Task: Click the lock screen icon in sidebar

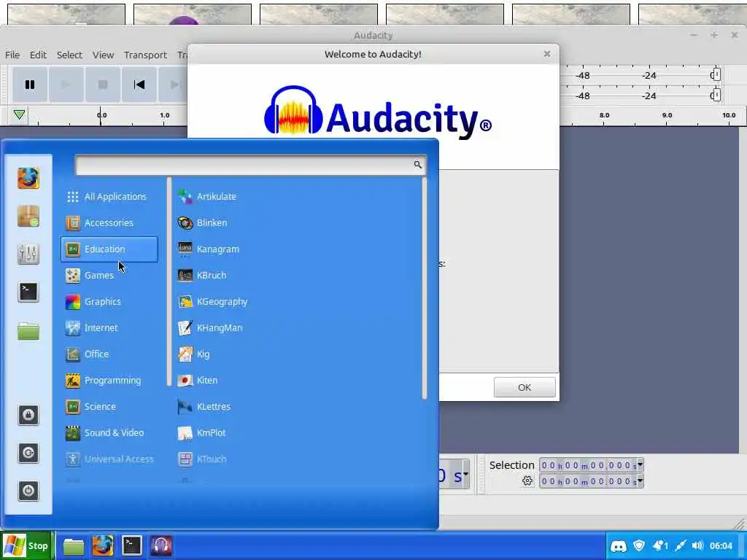Action: click(x=28, y=415)
